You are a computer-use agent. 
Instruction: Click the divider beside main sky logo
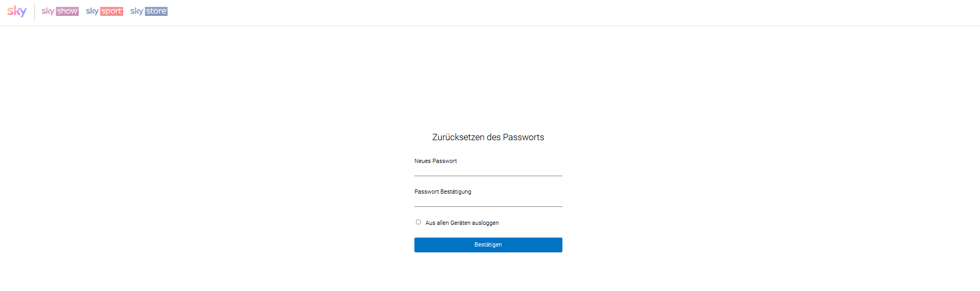(x=34, y=12)
